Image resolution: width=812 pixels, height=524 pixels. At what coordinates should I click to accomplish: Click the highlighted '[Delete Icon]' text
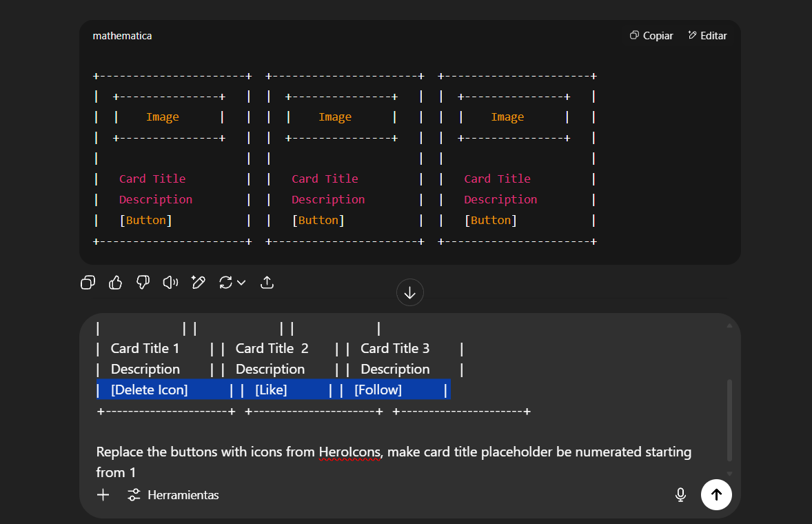(149, 390)
